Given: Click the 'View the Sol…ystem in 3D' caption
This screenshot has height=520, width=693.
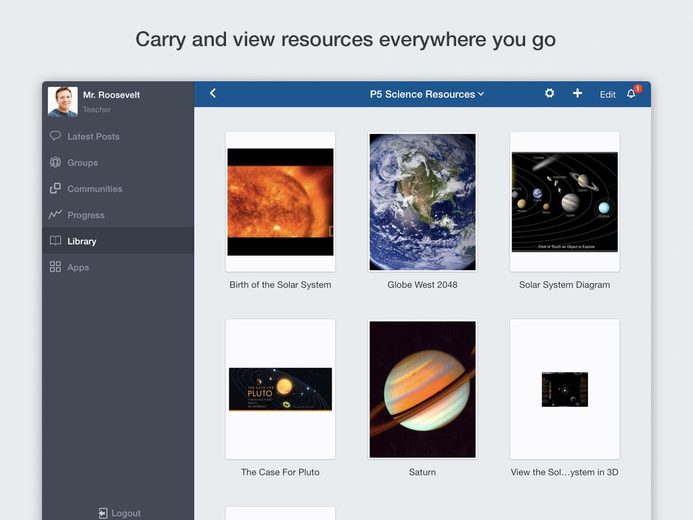Looking at the screenshot, I should (564, 472).
